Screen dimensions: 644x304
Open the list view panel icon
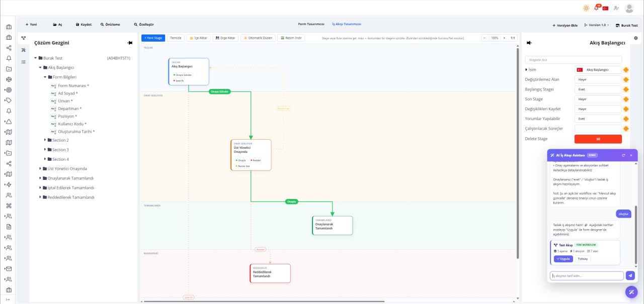click(23, 62)
